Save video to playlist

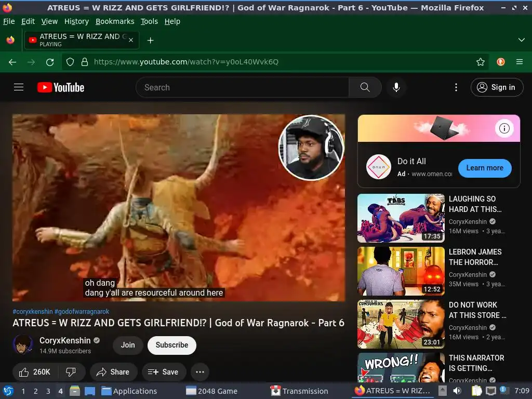point(164,372)
